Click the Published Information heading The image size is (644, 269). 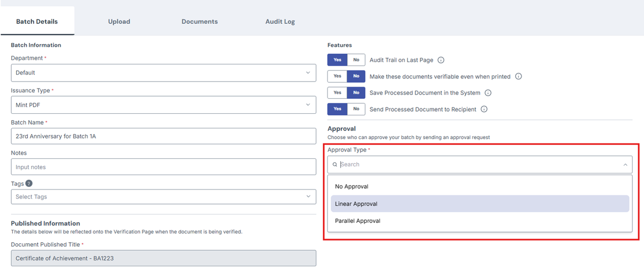[46, 223]
